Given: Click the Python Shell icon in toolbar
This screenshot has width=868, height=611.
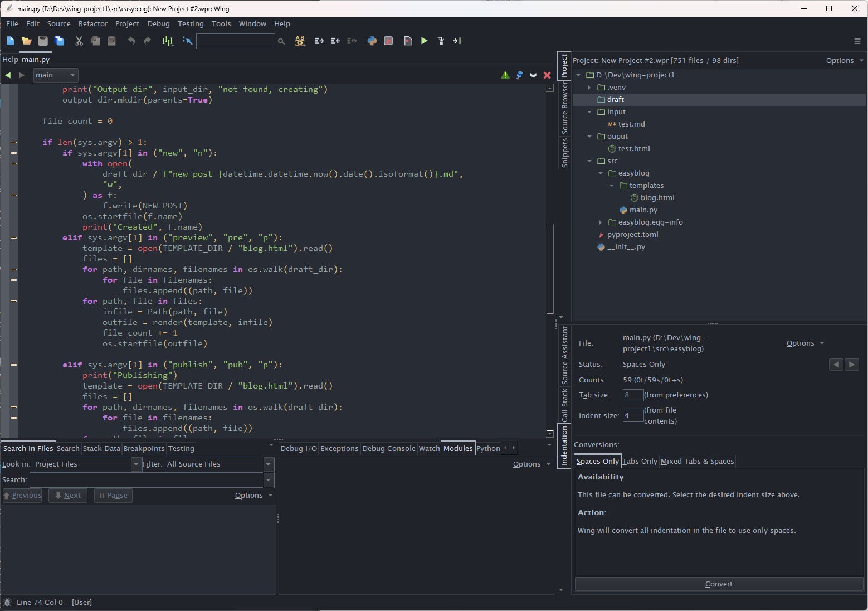Looking at the screenshot, I should pyautogui.click(x=372, y=41).
